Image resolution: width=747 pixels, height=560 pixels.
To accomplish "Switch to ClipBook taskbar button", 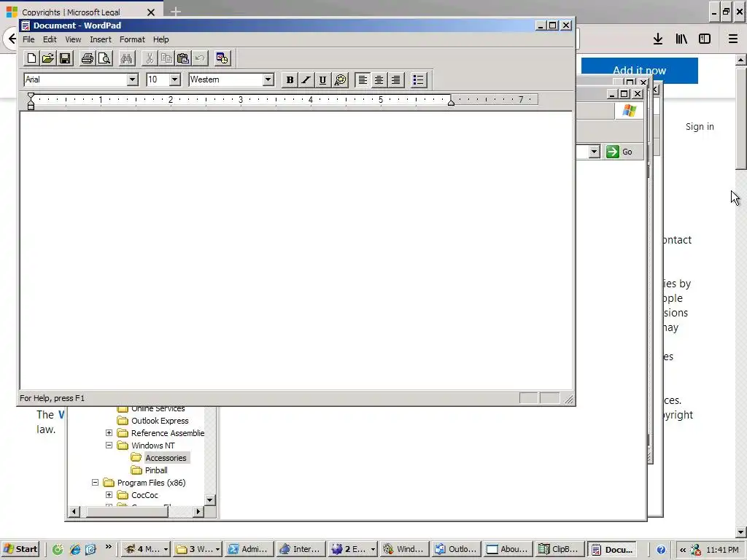I will [x=558, y=549].
